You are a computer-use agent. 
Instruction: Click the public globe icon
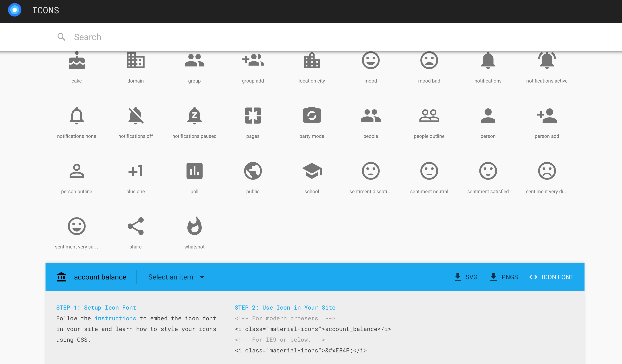[x=253, y=171]
